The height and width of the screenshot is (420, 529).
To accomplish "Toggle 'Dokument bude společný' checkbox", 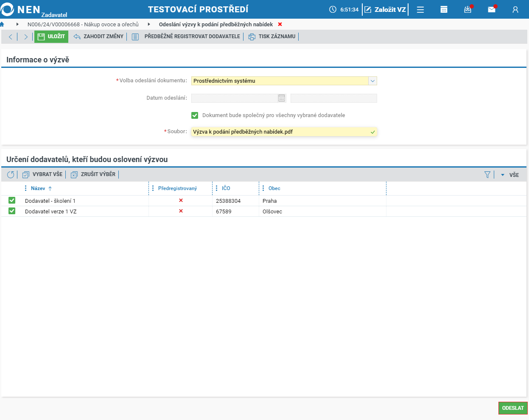I will click(195, 115).
